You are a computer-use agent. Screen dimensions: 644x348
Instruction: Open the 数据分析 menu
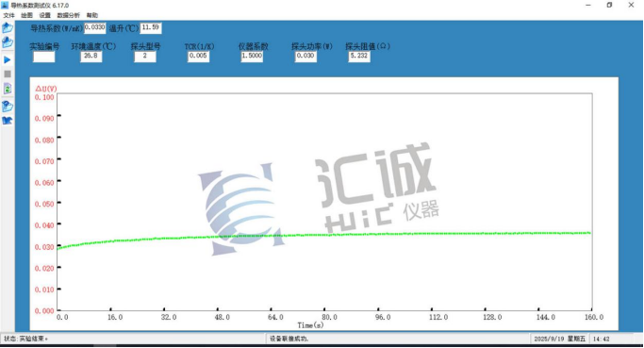[x=69, y=15]
